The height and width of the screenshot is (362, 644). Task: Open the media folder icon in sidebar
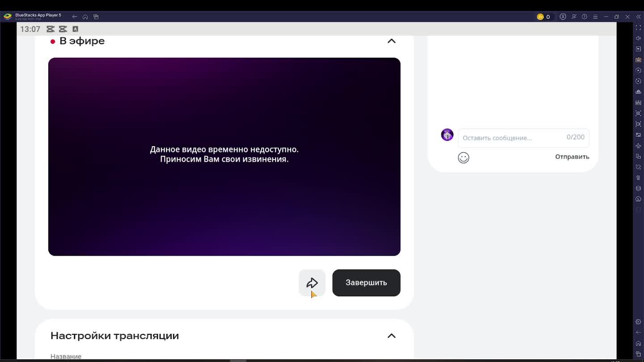[638, 135]
